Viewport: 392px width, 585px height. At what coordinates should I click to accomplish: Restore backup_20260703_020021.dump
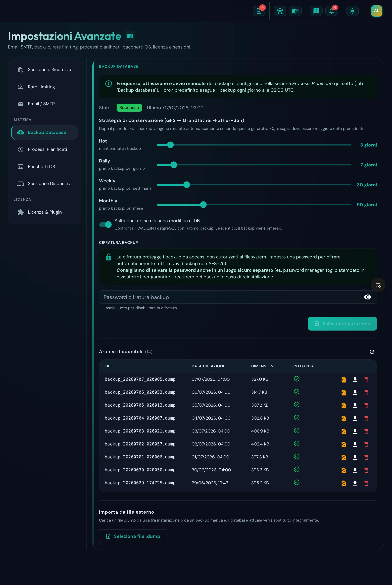point(344,432)
